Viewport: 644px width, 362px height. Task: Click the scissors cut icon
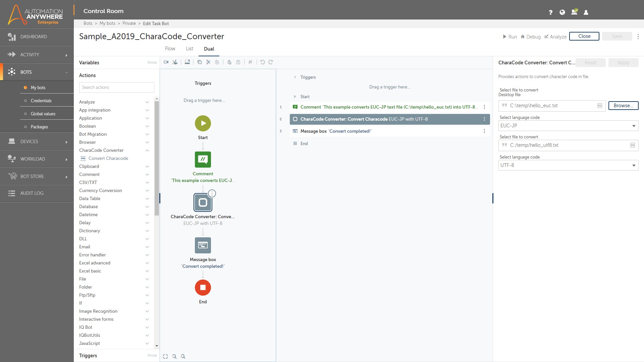[x=208, y=62]
